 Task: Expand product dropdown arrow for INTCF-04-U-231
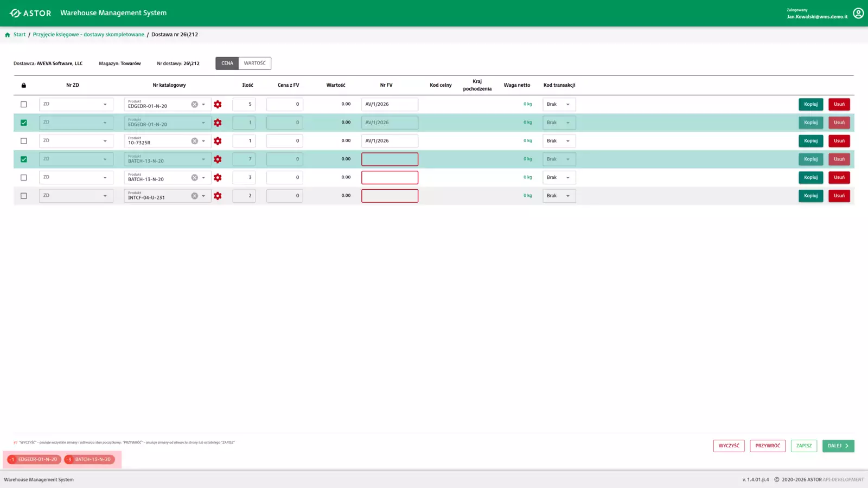203,196
